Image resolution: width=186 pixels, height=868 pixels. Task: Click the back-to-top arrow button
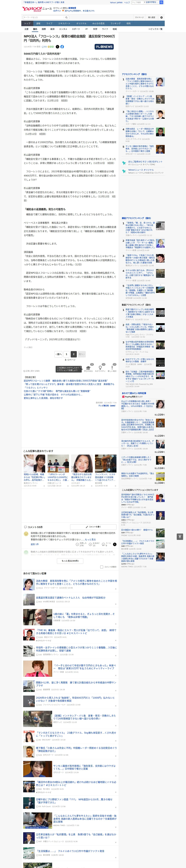point(180,536)
